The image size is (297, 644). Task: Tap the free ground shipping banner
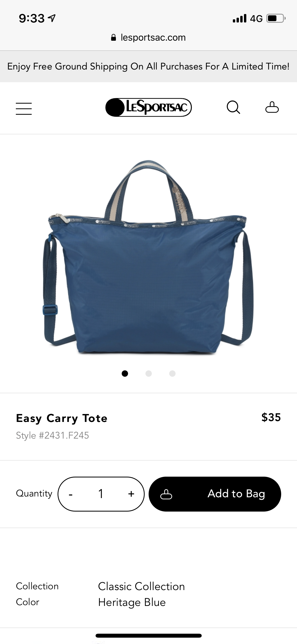(148, 66)
